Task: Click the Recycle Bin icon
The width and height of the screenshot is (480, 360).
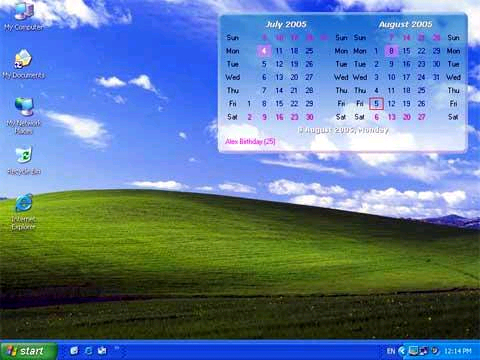Action: click(24, 160)
